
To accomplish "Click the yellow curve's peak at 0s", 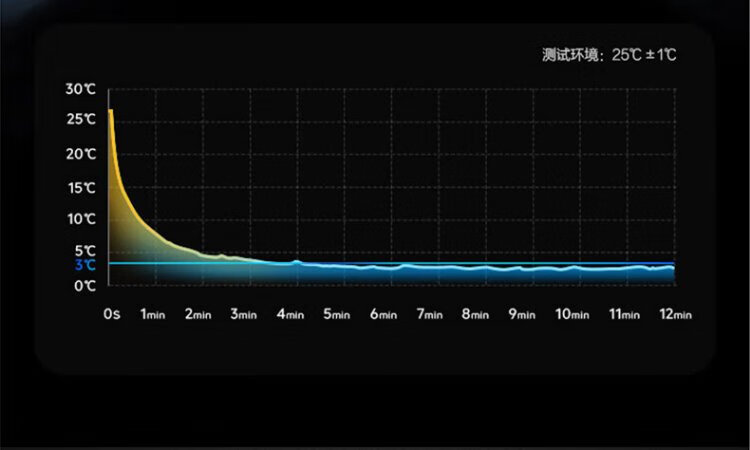I will point(110,110).
